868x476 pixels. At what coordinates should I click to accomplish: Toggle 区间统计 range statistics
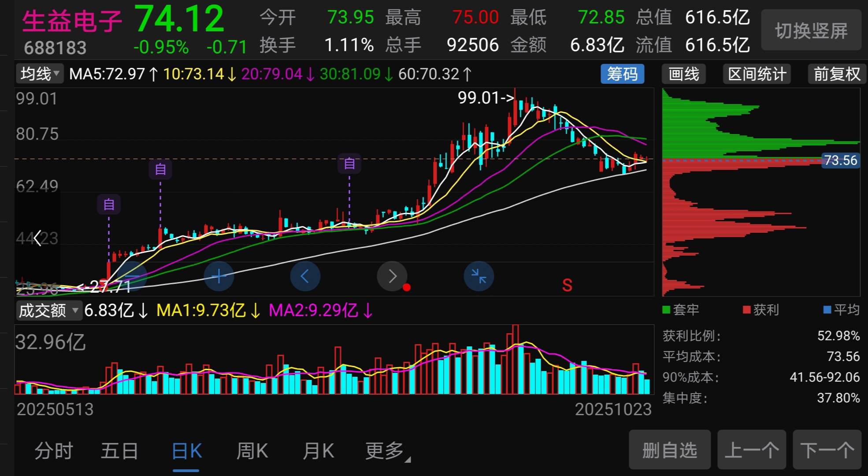[757, 74]
